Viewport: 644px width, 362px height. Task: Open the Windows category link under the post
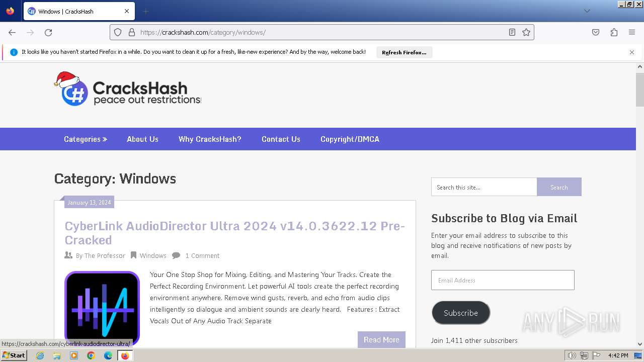153,256
